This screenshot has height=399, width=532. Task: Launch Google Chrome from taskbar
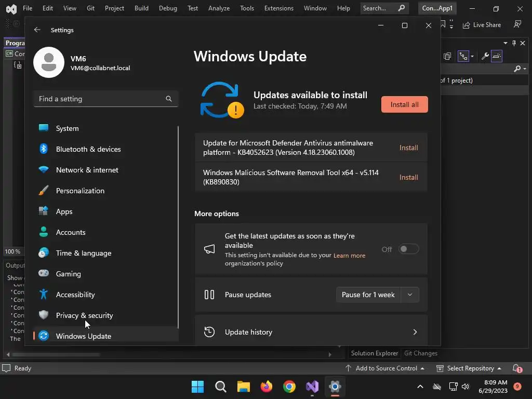click(x=289, y=387)
